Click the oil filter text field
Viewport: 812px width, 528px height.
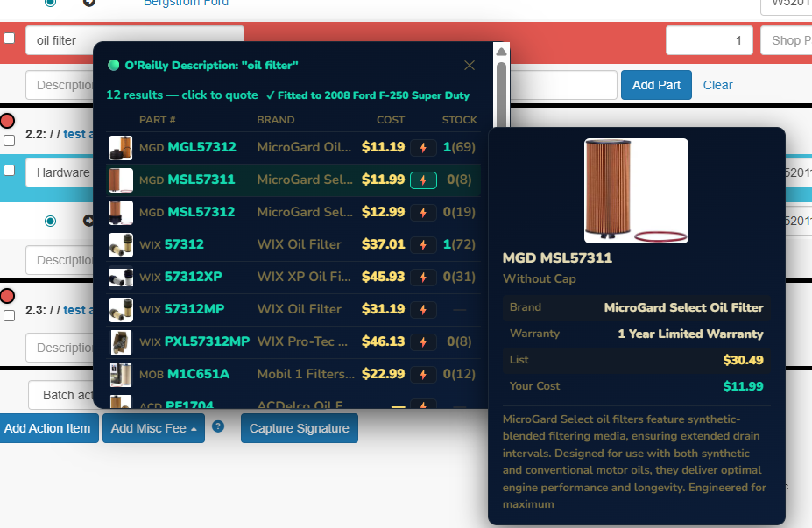coord(135,40)
